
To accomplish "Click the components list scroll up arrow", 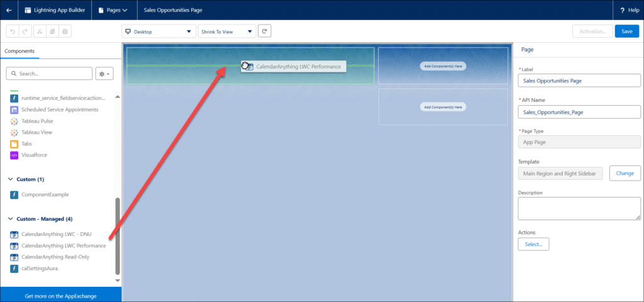I will (x=117, y=97).
